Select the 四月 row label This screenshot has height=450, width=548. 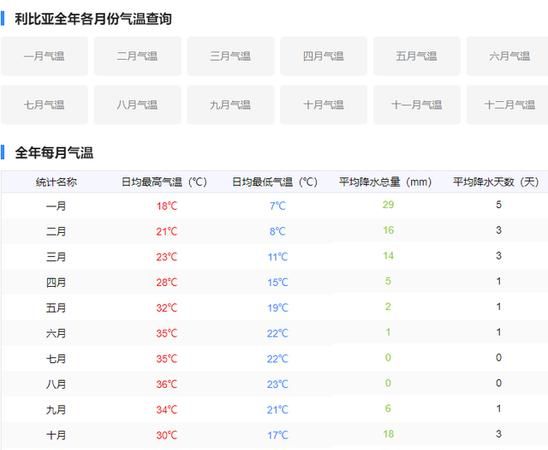[56, 282]
